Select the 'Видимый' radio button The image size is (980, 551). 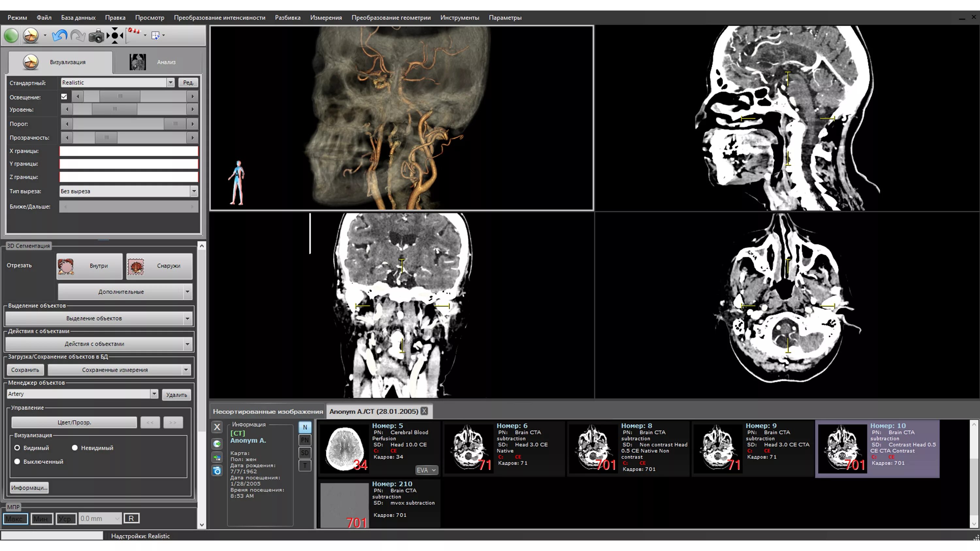pos(17,448)
